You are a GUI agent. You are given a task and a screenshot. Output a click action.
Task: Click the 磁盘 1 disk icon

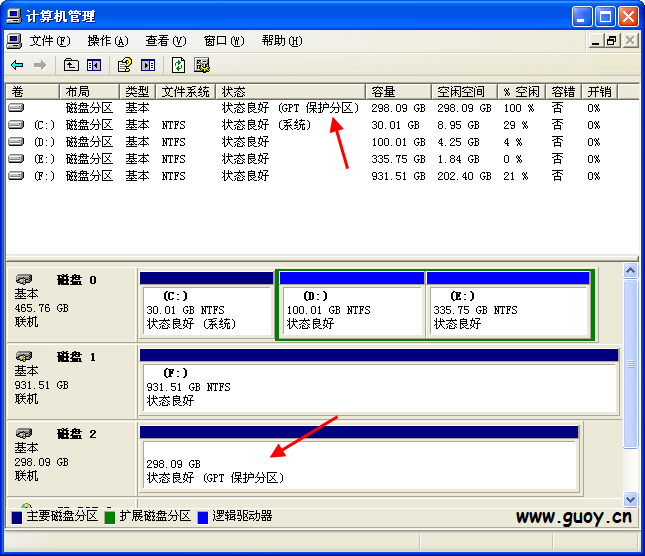click(x=24, y=357)
